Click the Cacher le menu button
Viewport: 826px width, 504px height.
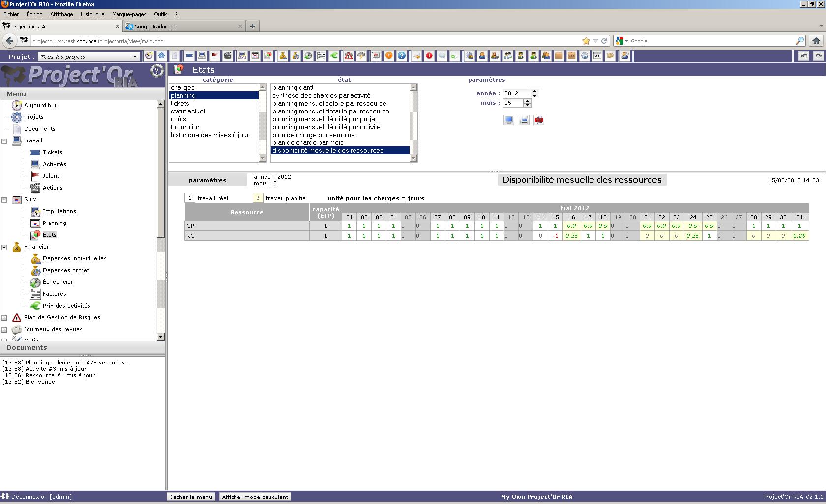191,497
